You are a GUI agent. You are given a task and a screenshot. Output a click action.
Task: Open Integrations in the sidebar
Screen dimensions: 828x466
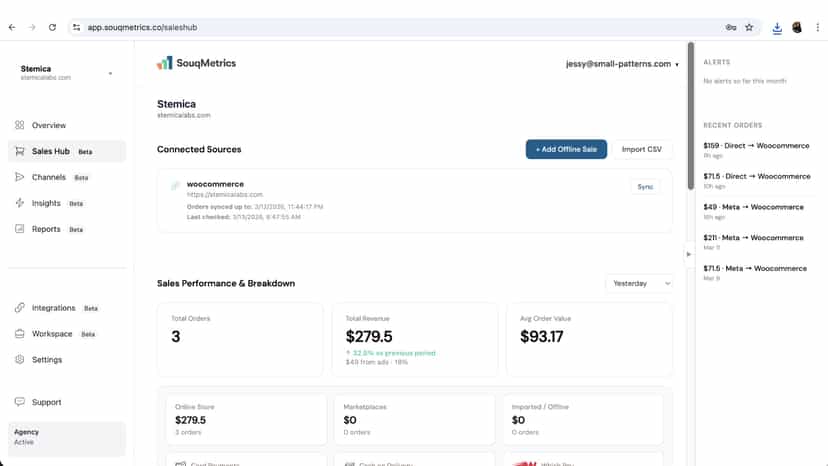point(67,307)
